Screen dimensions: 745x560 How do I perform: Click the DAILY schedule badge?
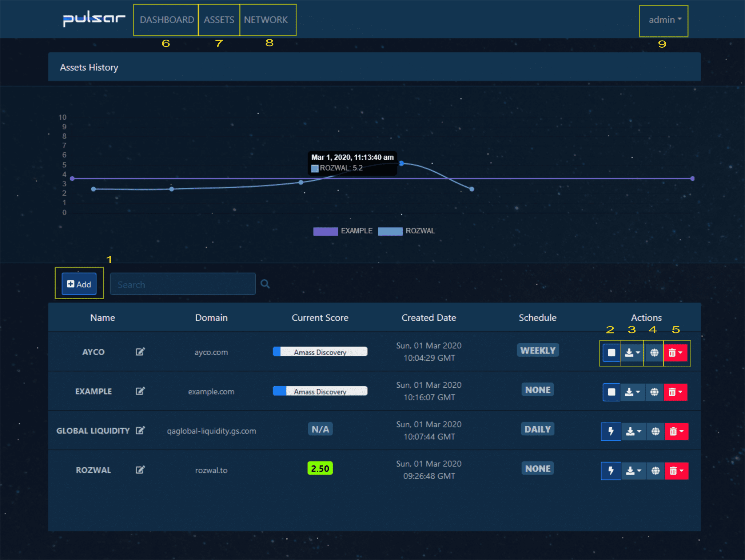click(x=538, y=429)
